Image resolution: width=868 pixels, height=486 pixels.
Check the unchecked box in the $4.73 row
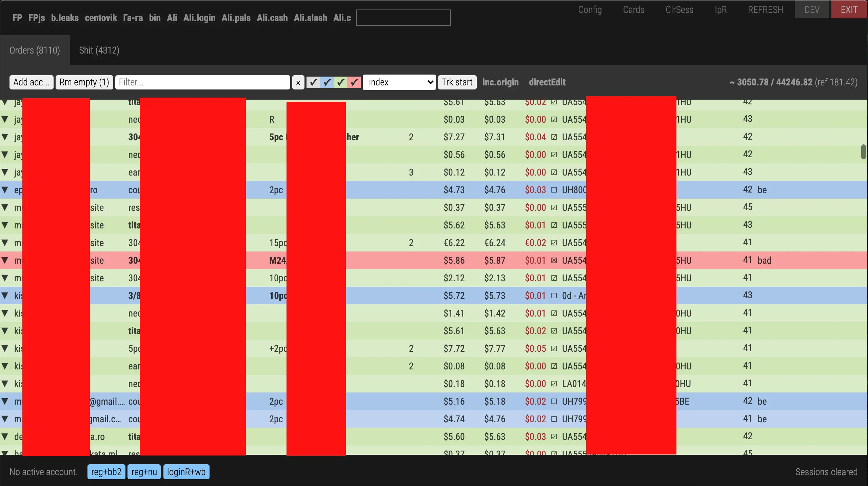click(554, 190)
